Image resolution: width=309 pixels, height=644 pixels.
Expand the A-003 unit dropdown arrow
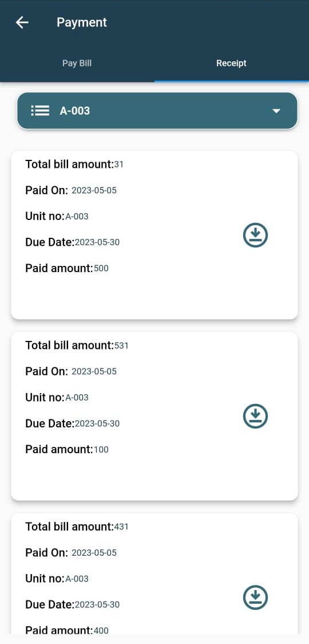coord(276,111)
